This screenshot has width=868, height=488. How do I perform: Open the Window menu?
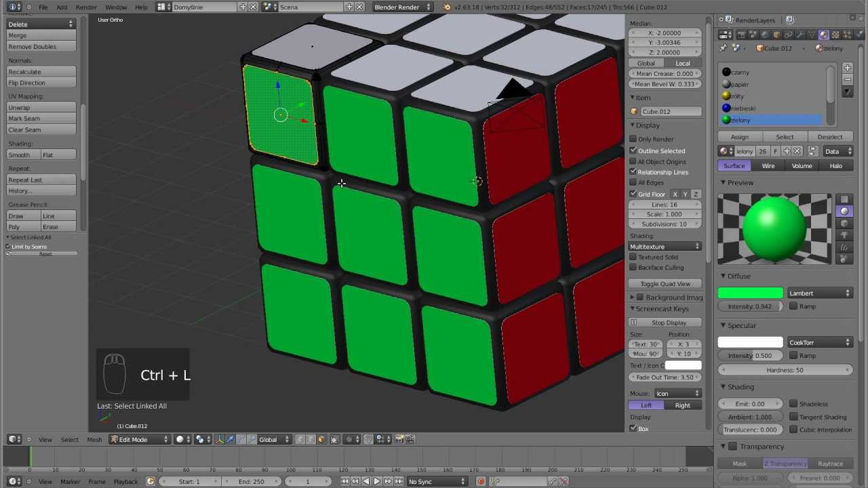pyautogui.click(x=116, y=7)
